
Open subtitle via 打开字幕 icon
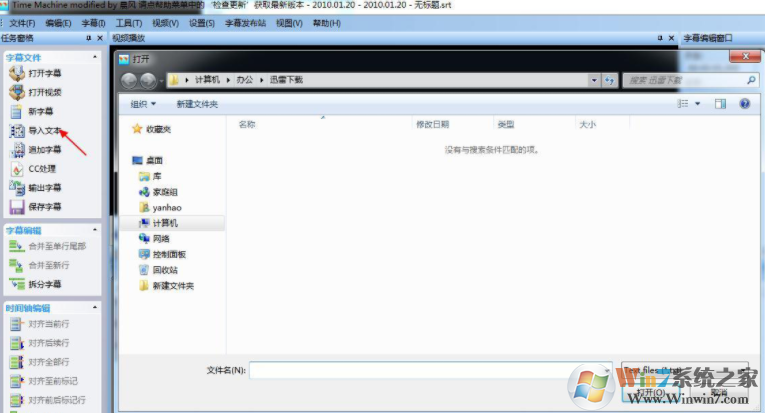click(x=17, y=73)
